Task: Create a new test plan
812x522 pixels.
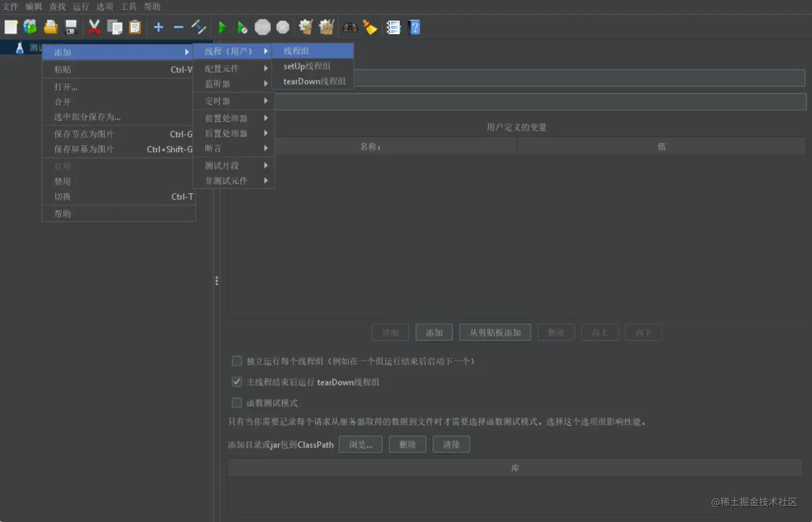Action: point(11,27)
